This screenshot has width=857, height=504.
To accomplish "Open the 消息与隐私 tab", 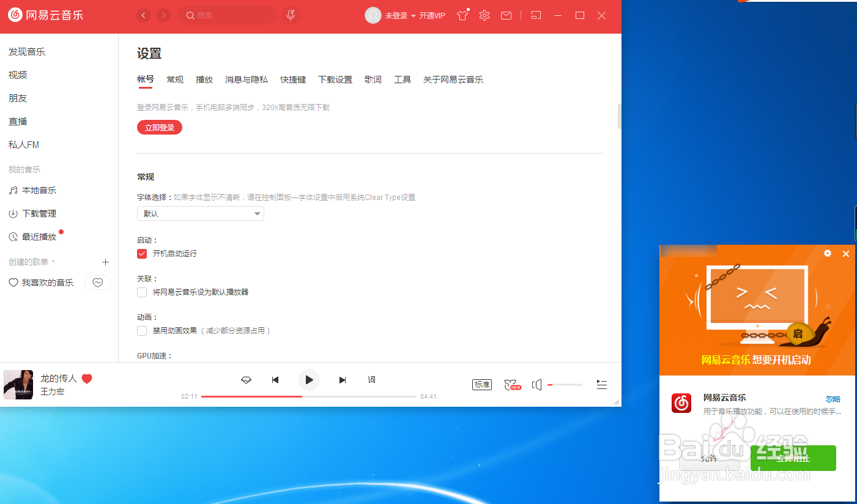I will pyautogui.click(x=247, y=80).
